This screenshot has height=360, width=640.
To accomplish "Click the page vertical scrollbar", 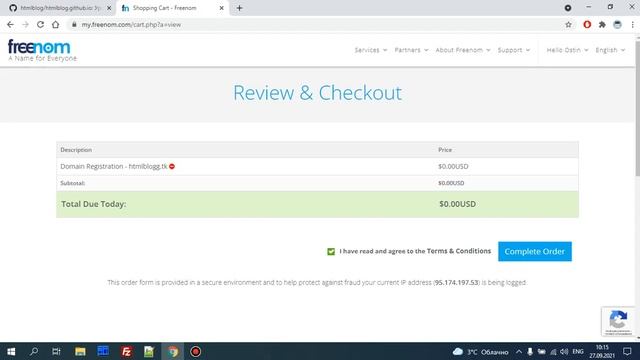I will tap(637, 108).
